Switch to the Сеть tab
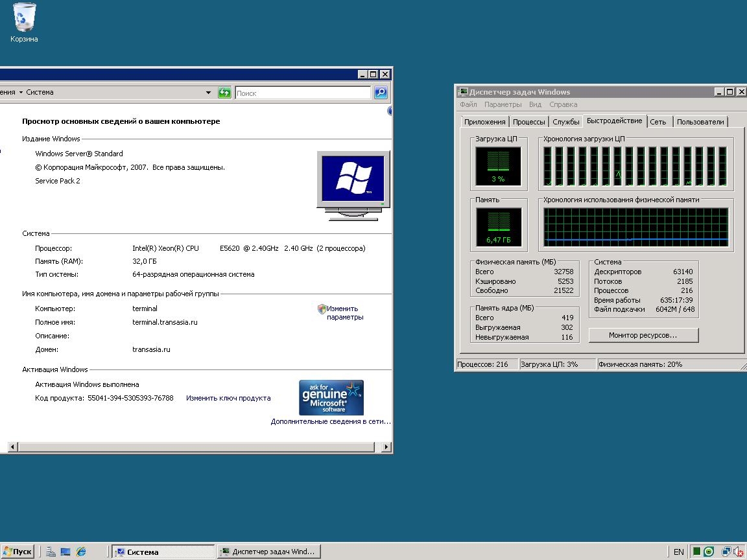This screenshot has height=560, width=747. click(658, 122)
